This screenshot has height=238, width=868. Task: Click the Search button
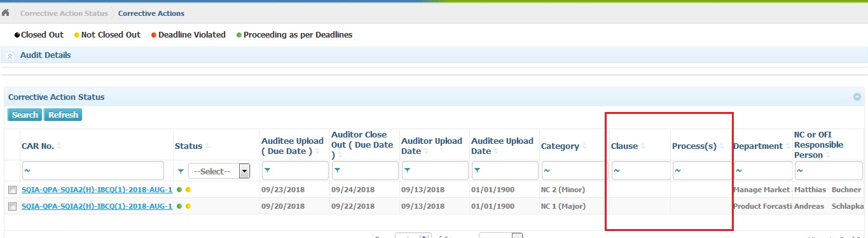[25, 115]
